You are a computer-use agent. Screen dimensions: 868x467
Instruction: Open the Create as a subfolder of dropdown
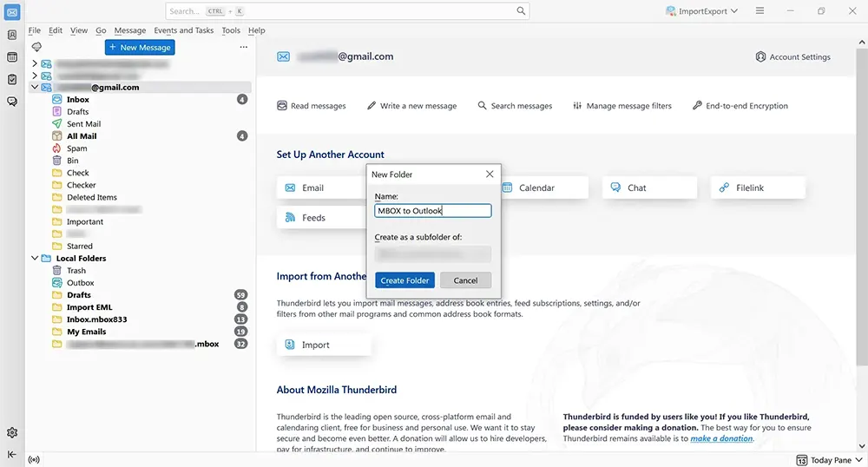point(432,254)
